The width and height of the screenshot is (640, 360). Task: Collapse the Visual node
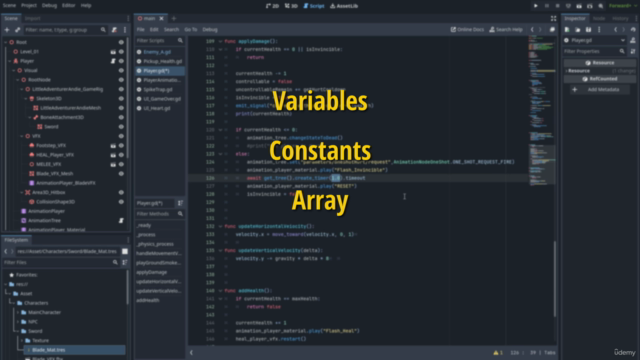[x=14, y=70]
